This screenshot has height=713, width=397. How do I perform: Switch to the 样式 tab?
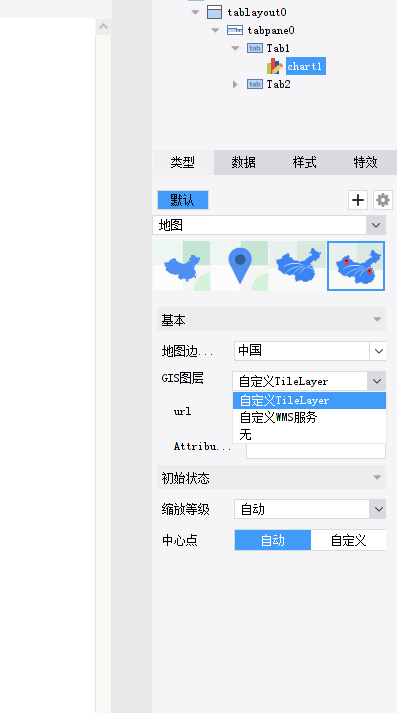[x=305, y=162]
